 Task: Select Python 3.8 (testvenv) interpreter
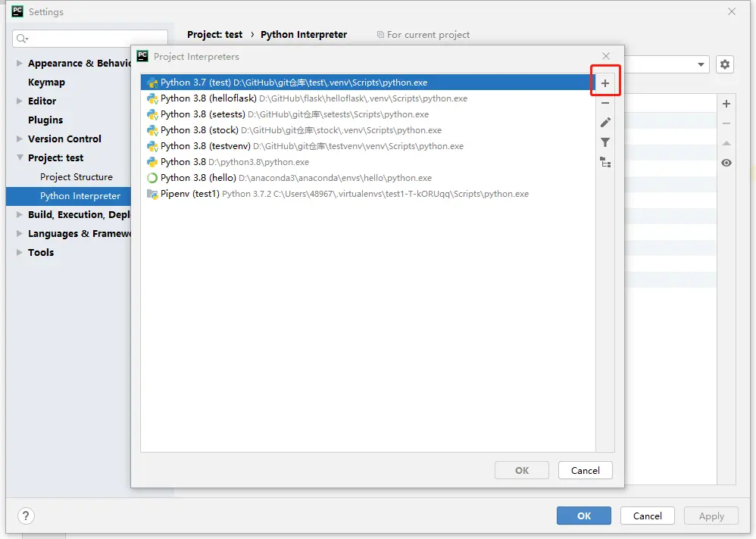click(368, 146)
